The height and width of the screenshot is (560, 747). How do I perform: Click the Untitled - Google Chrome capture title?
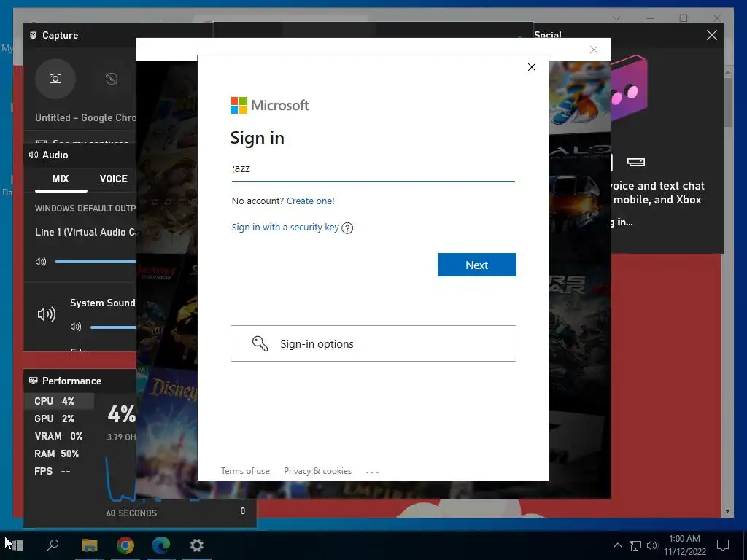click(85, 117)
